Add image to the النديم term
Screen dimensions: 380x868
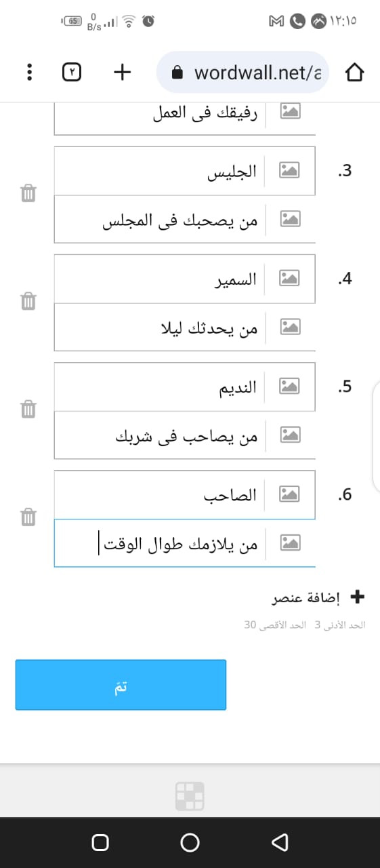coord(291,387)
